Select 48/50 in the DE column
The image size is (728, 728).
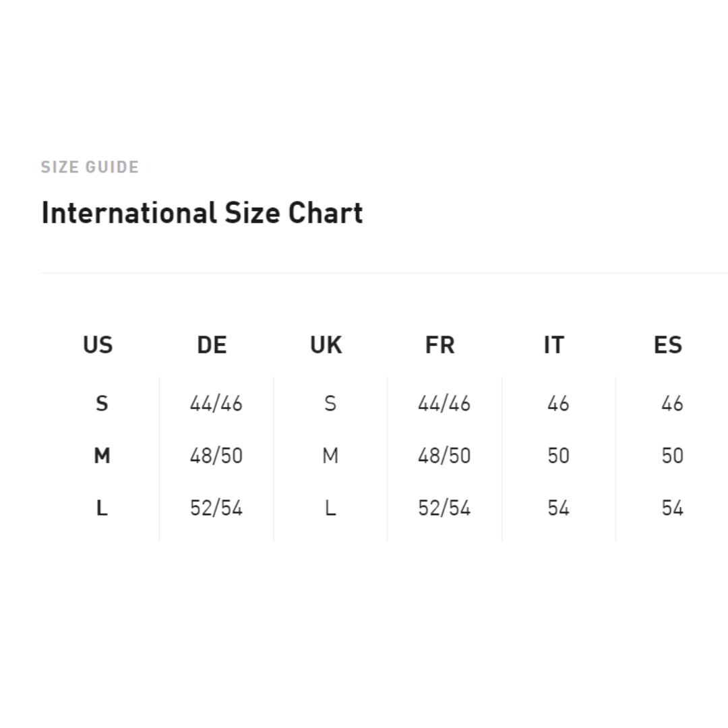pos(216,456)
